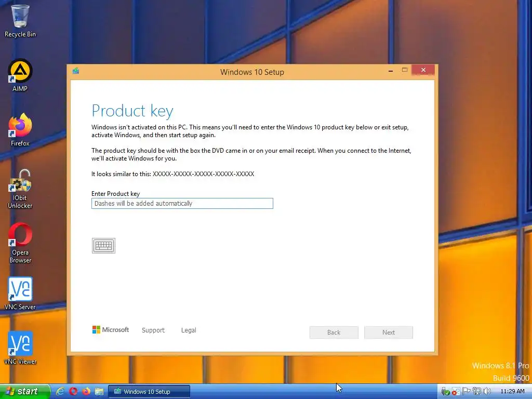The image size is (532, 399).
Task: Launch Internet Explorer from quick launch
Action: [60, 391]
